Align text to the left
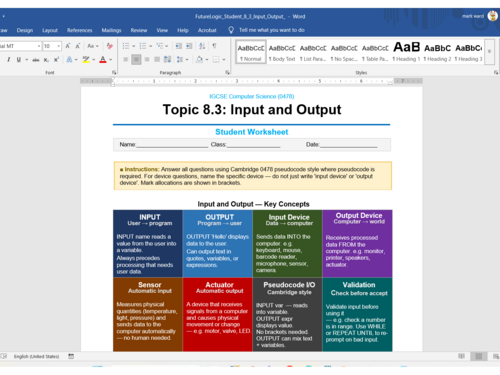This screenshot has height=375, width=500. 126,60
